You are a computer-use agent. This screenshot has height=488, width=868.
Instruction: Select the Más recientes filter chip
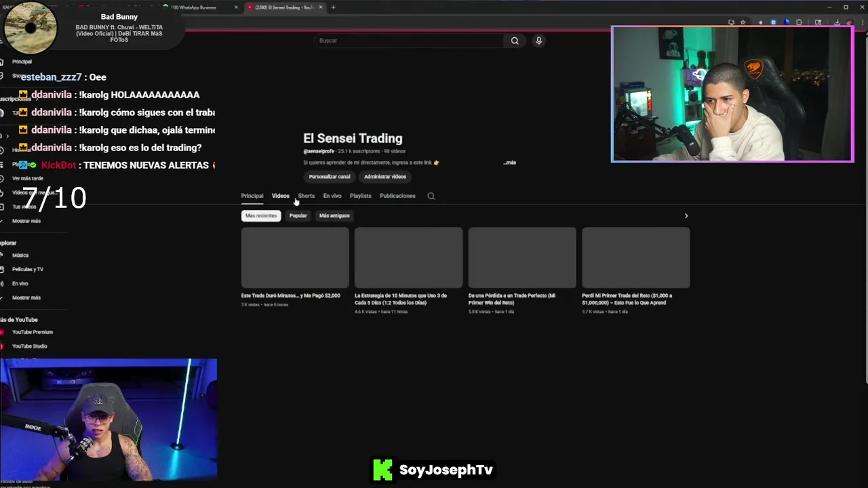[261, 216]
